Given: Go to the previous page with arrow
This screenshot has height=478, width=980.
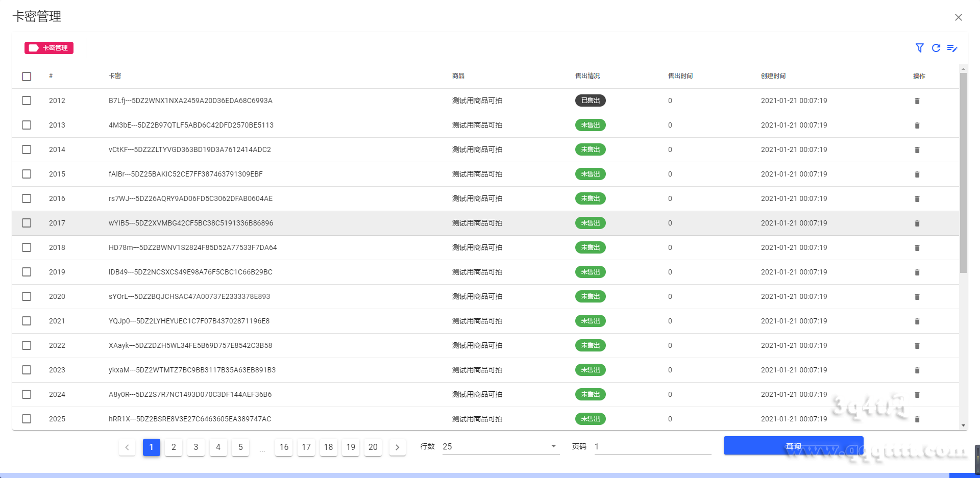Looking at the screenshot, I should click(x=127, y=447).
